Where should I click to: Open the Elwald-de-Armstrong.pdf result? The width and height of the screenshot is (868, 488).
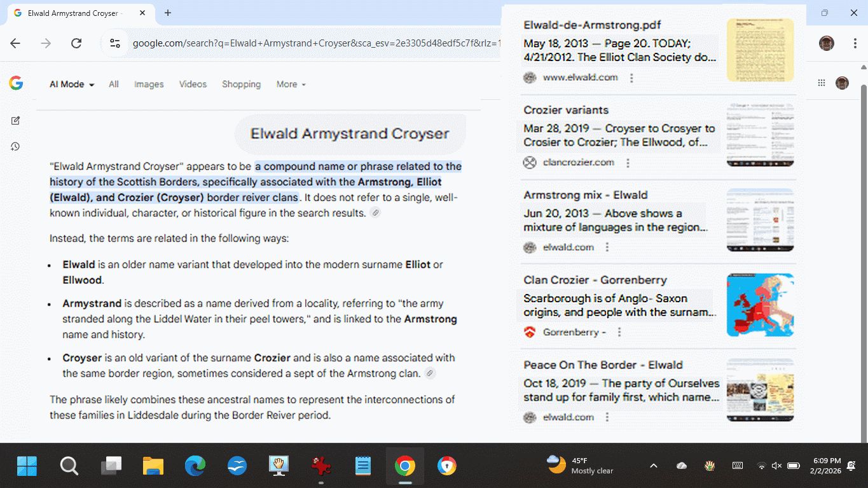tap(592, 25)
